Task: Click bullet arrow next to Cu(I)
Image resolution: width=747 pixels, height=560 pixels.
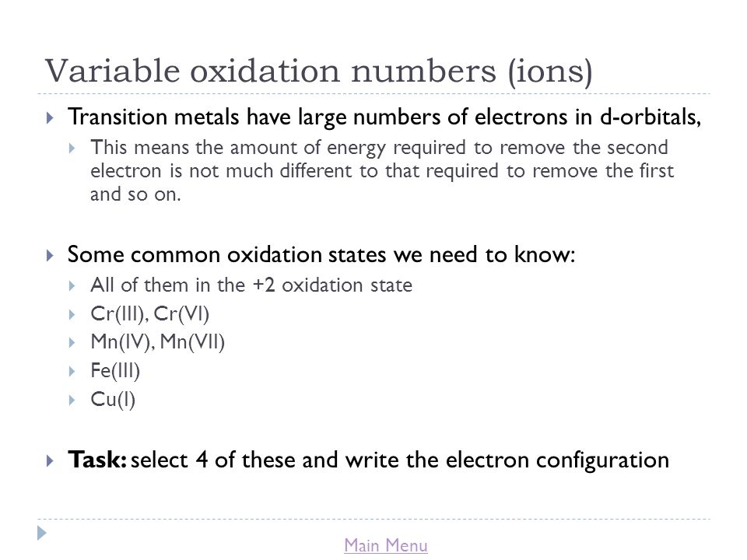Action: click(x=72, y=400)
